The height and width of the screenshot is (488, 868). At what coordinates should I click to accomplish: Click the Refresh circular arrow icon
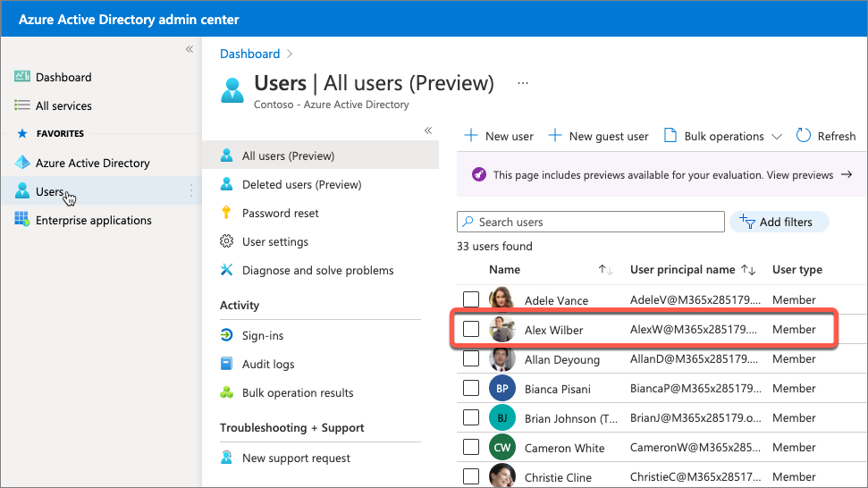coord(804,136)
